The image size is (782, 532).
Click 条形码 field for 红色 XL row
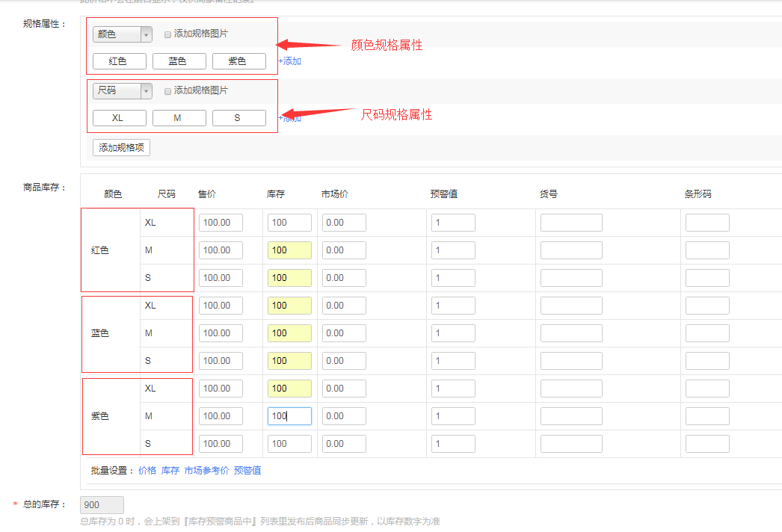point(707,223)
